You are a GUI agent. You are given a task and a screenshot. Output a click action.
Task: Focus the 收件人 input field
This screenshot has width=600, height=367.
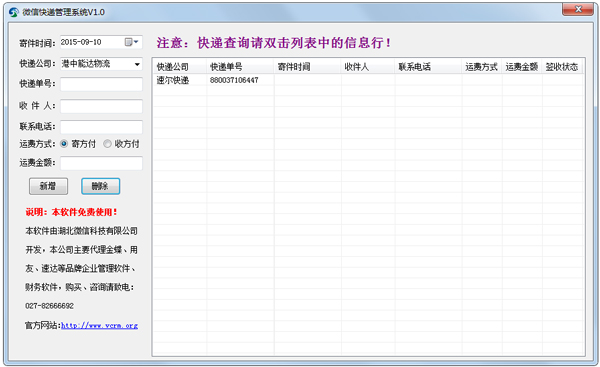point(101,106)
